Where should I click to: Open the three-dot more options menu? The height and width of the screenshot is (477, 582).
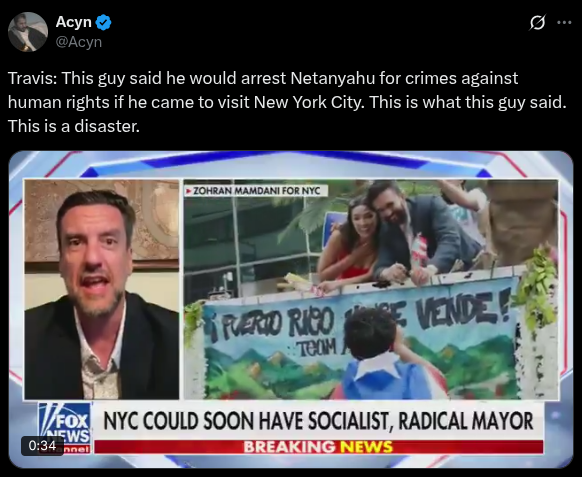pyautogui.click(x=564, y=23)
